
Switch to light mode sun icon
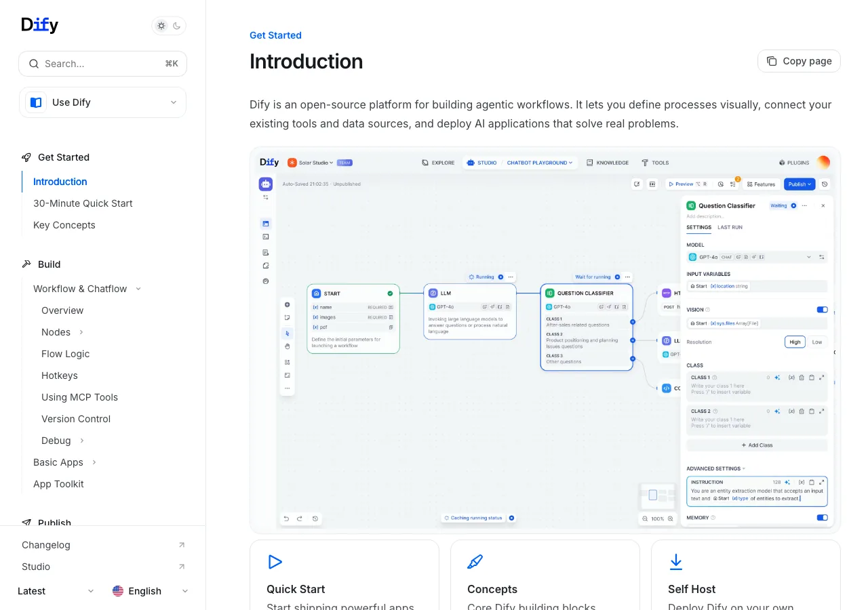[x=161, y=26]
